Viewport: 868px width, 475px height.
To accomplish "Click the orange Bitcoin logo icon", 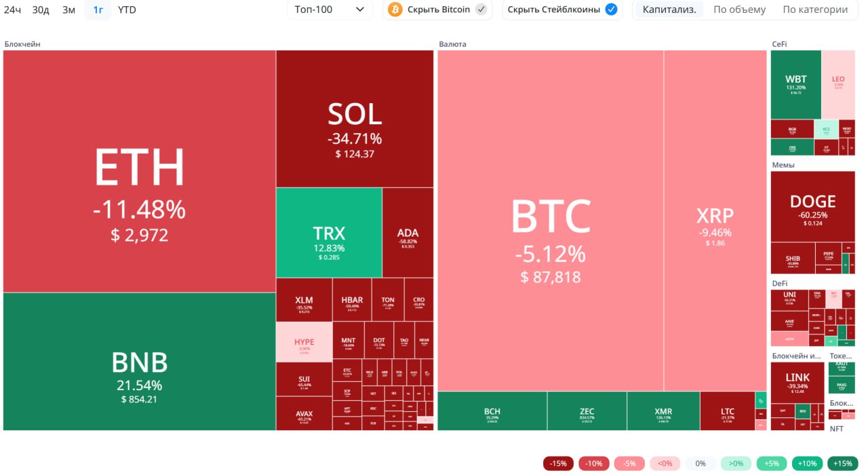I will click(395, 9).
